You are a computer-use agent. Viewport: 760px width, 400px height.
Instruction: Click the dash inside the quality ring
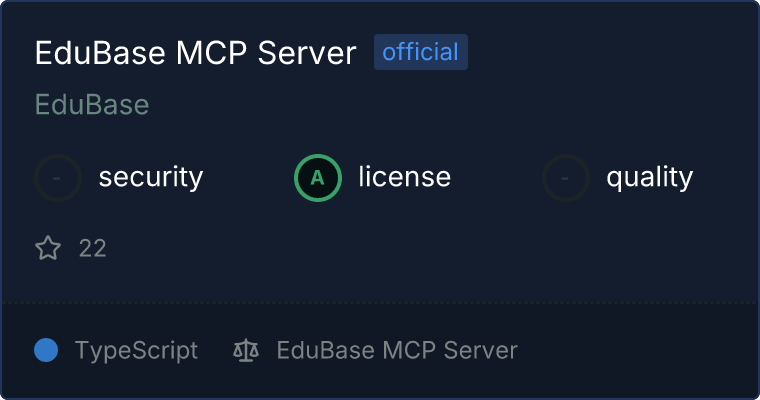pos(565,178)
